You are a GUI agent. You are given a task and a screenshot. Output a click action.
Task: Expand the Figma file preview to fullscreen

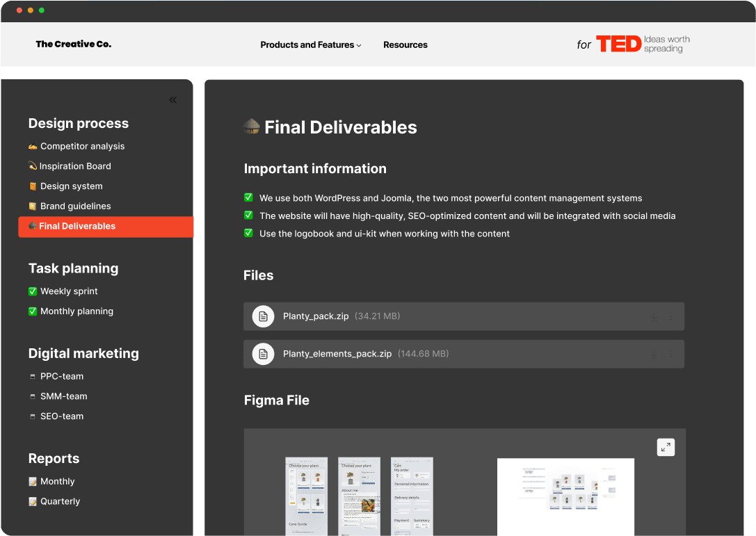click(666, 447)
